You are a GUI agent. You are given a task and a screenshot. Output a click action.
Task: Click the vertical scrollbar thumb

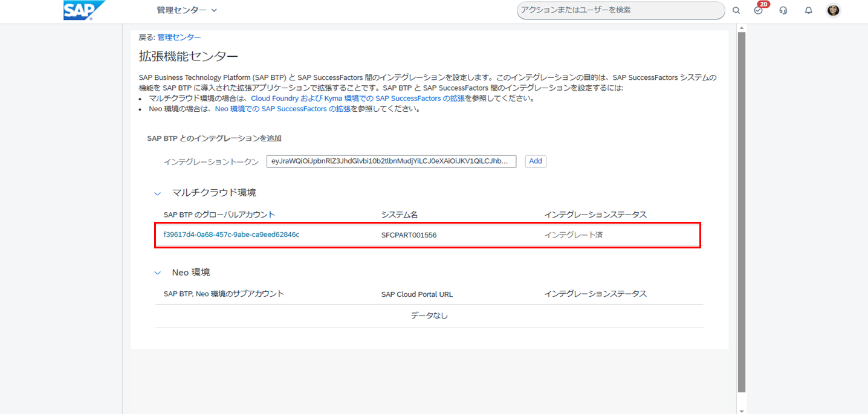pos(742,212)
